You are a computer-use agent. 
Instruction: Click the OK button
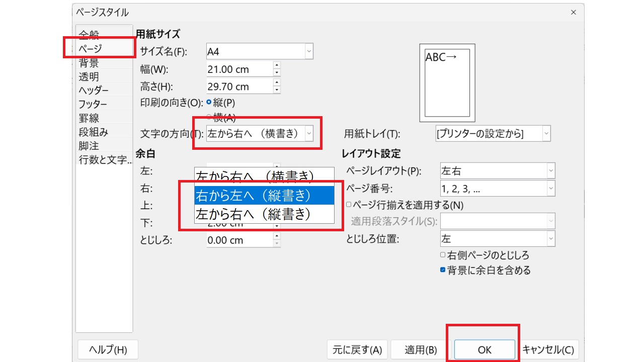tap(484, 350)
